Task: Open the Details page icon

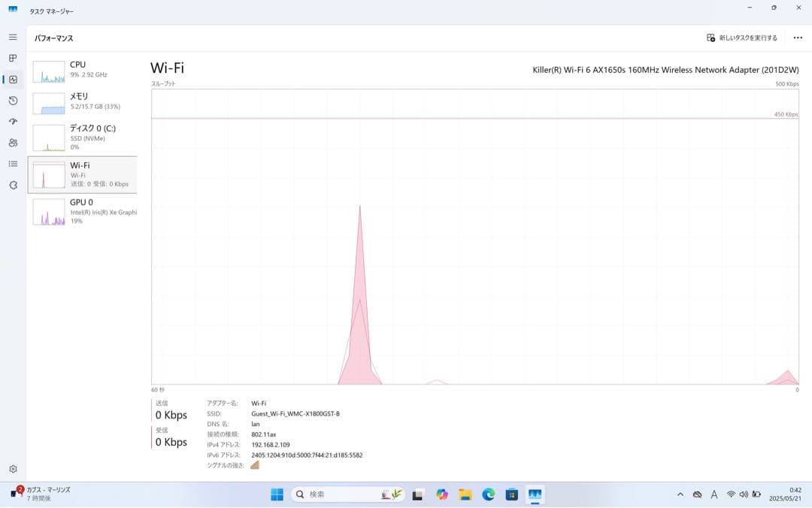Action: [x=12, y=163]
